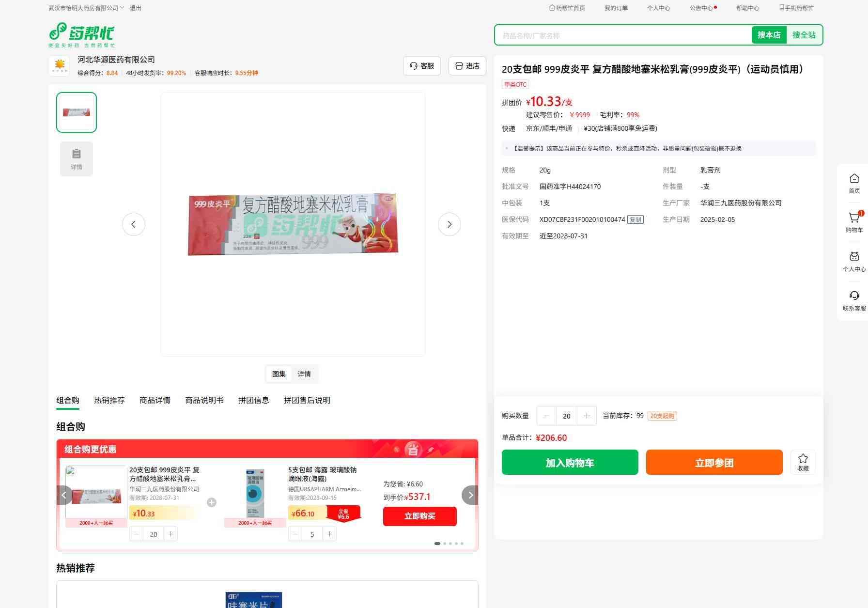Switch to the 商品说明书 tab
This screenshot has width=868, height=608.
(204, 400)
